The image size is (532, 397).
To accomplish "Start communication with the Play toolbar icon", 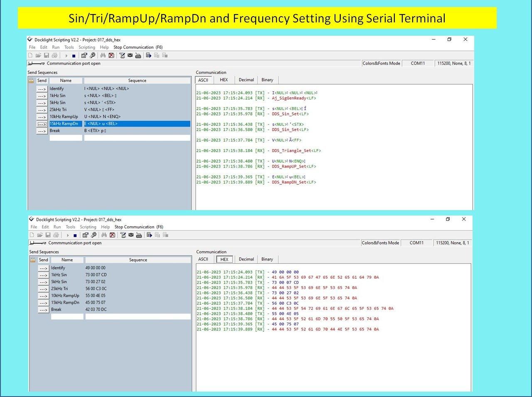I will [x=66, y=55].
